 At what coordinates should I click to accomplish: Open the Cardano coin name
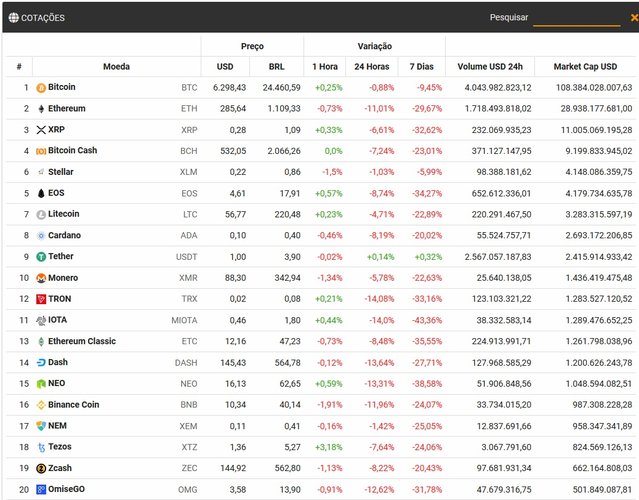click(x=64, y=235)
